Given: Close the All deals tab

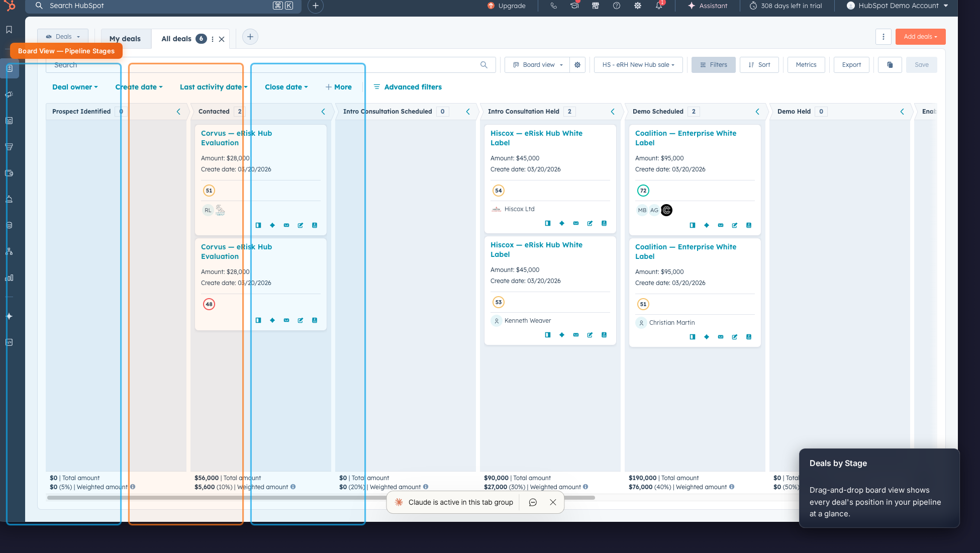Looking at the screenshot, I should point(222,39).
